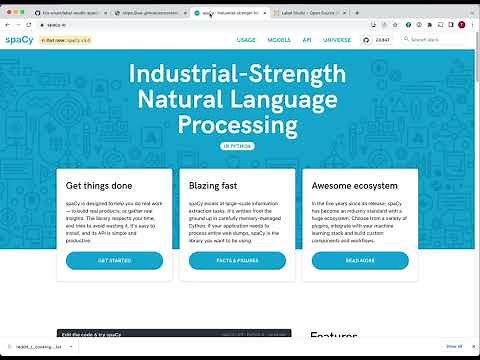Close the Label Studio tab
Image resolution: width=480 pixels, height=360 pixels.
coord(345,13)
